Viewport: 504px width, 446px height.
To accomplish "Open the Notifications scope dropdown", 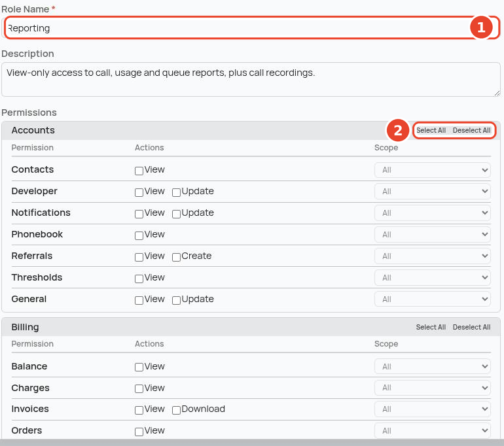I will [432, 213].
